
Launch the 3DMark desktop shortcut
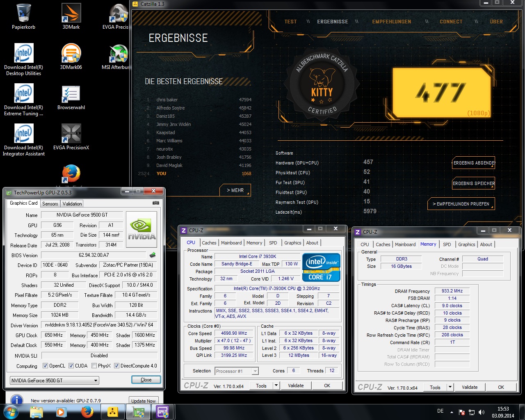point(71,16)
